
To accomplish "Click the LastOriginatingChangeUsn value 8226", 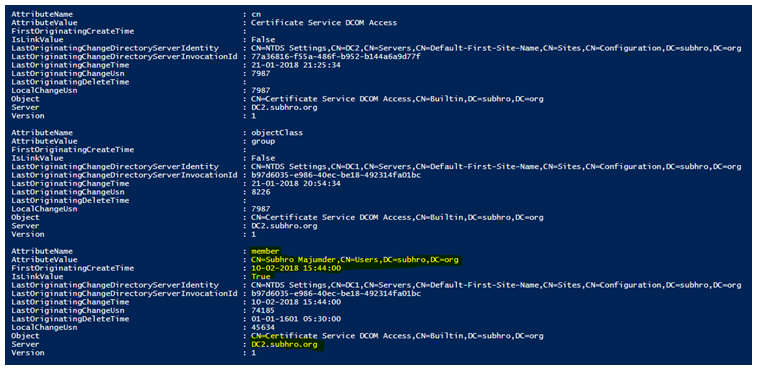I will coord(260,192).
